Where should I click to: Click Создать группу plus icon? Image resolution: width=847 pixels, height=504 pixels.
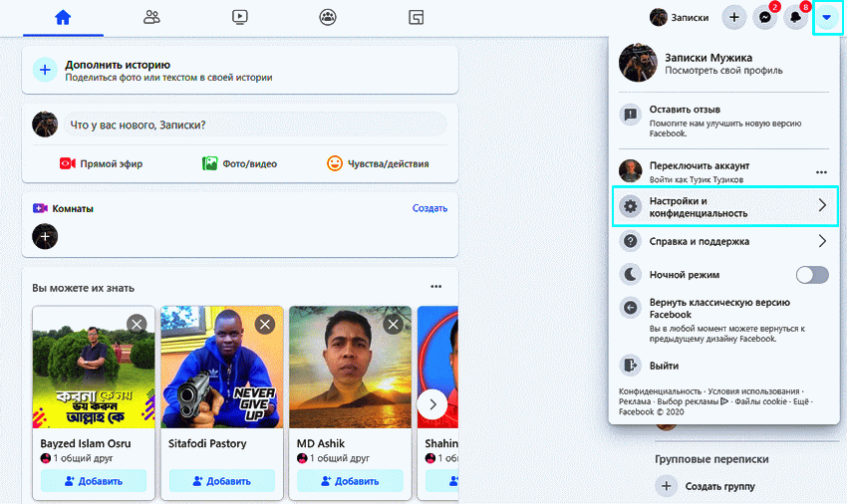click(667, 486)
